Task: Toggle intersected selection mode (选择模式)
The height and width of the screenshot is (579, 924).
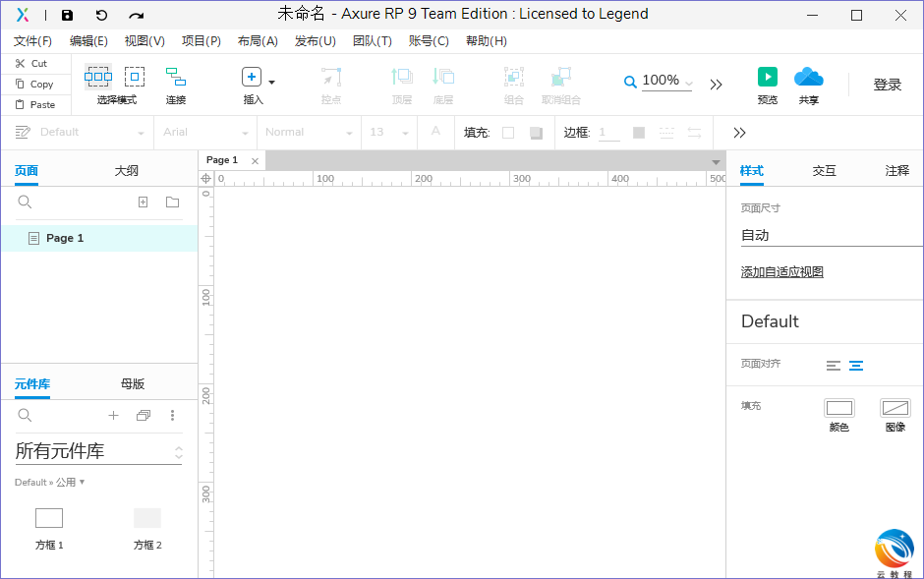Action: point(98,77)
